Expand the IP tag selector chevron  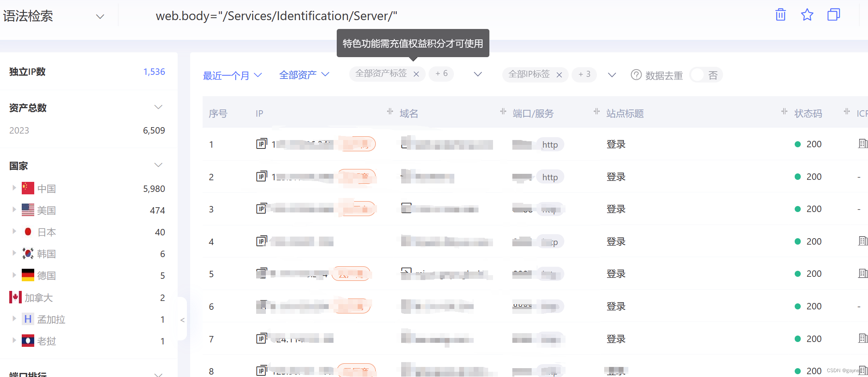coord(612,75)
